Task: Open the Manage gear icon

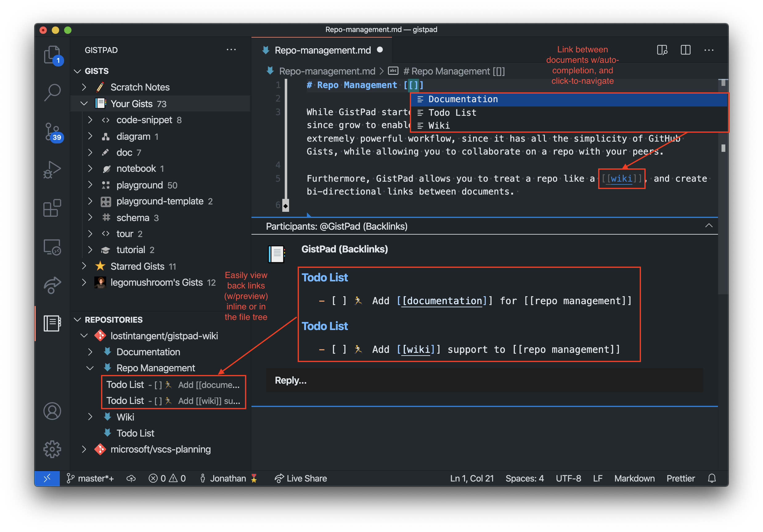Action: tap(52, 449)
